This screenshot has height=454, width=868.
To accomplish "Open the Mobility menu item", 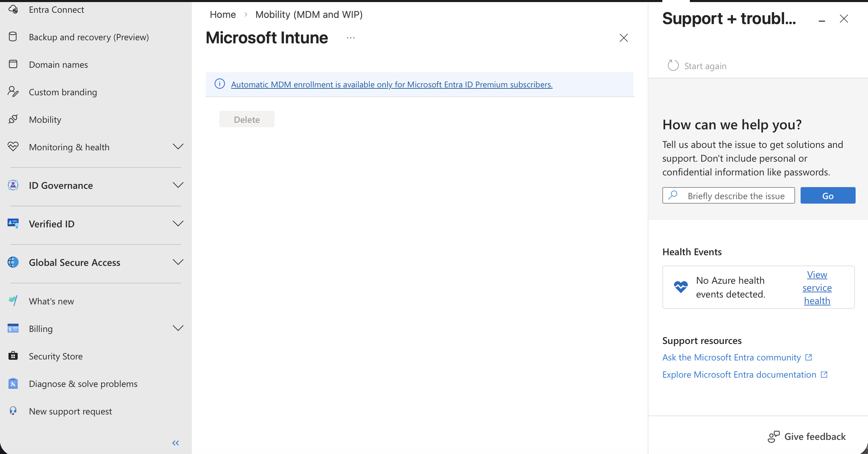I will pos(45,120).
